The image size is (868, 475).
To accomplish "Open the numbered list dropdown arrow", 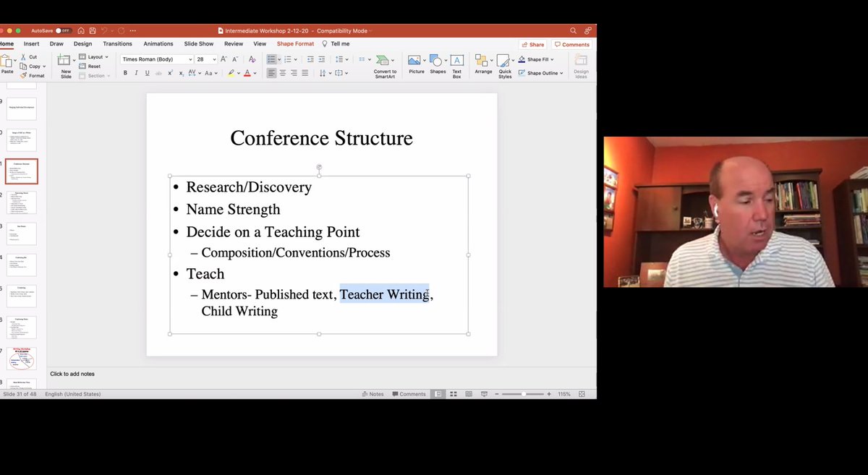I will [x=297, y=59].
